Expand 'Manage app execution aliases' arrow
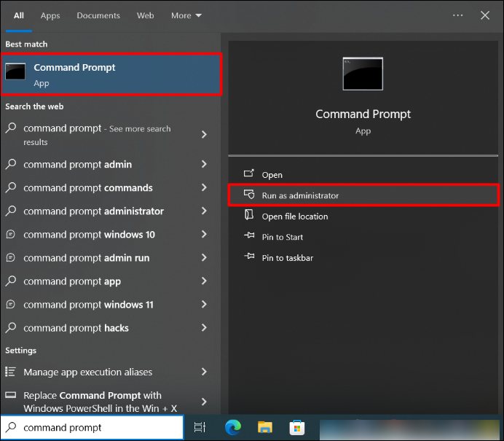504x441 pixels. click(x=204, y=372)
